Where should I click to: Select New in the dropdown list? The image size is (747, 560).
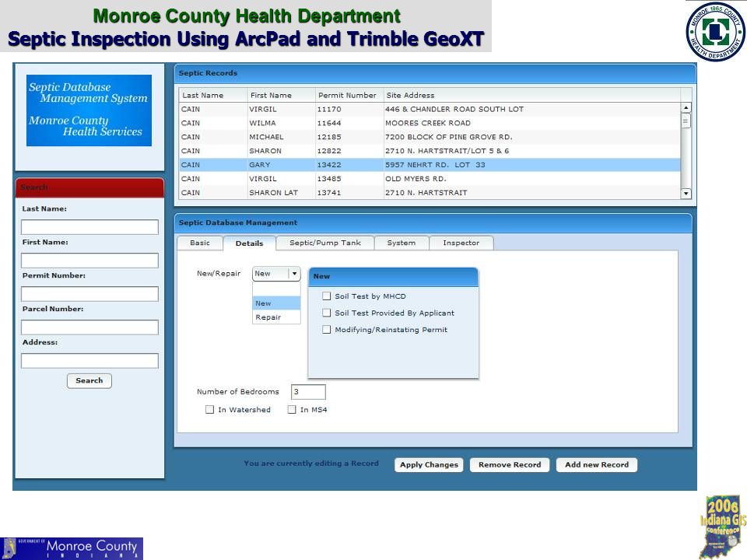click(276, 303)
